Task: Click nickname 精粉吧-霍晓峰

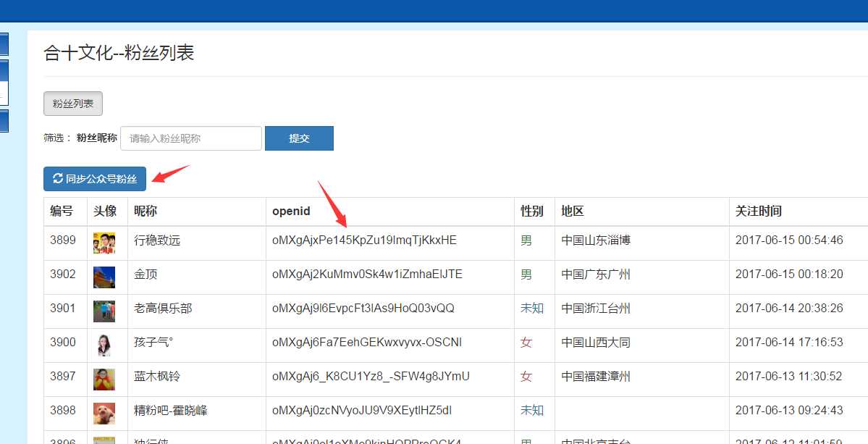Action: [171, 410]
